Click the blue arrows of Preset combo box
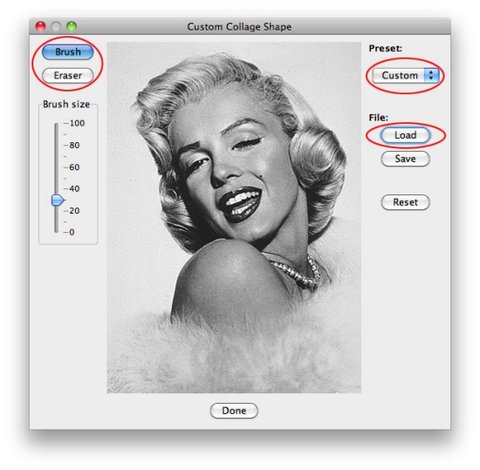Screen dimensions: 480x470 431,76
